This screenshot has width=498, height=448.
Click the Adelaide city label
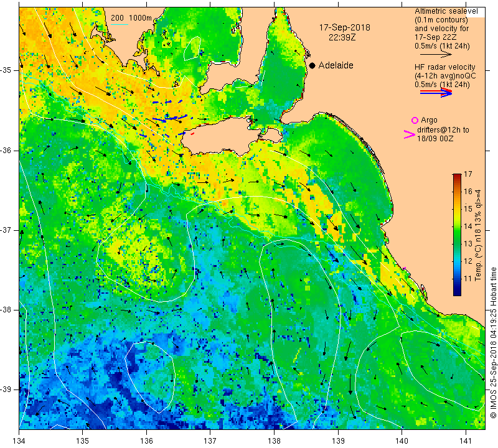(336, 65)
